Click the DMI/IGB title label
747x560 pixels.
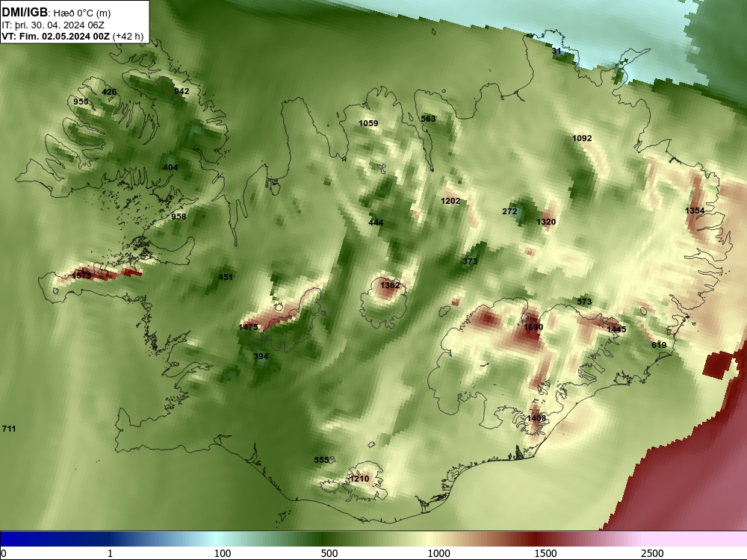(25, 13)
